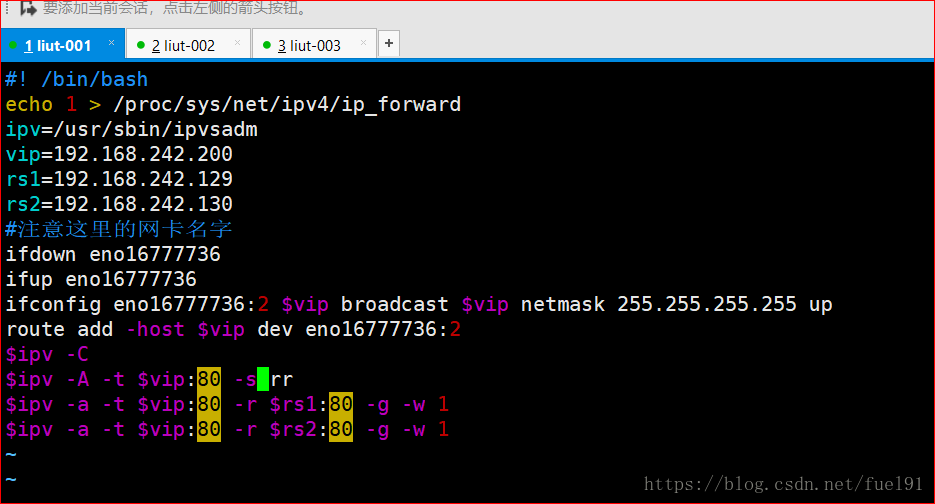The image size is (935, 504).
Task: Close the liut-003 tab
Action: pyautogui.click(x=363, y=42)
